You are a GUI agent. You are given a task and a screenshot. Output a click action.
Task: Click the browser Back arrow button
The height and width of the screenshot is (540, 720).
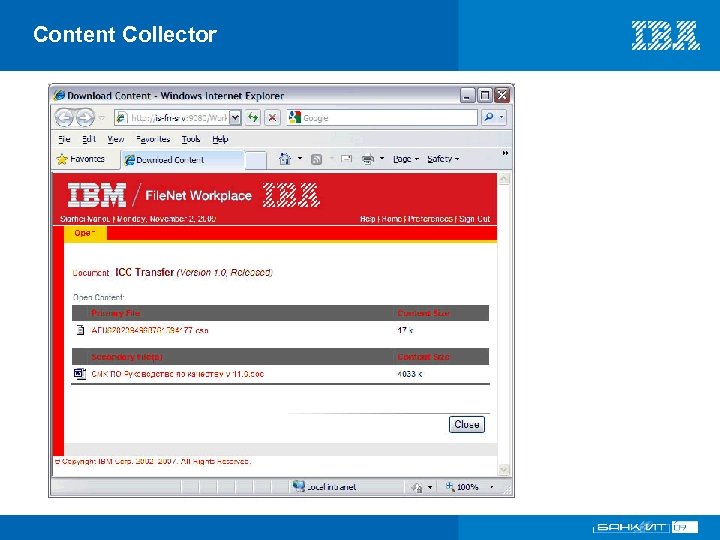(x=64, y=117)
